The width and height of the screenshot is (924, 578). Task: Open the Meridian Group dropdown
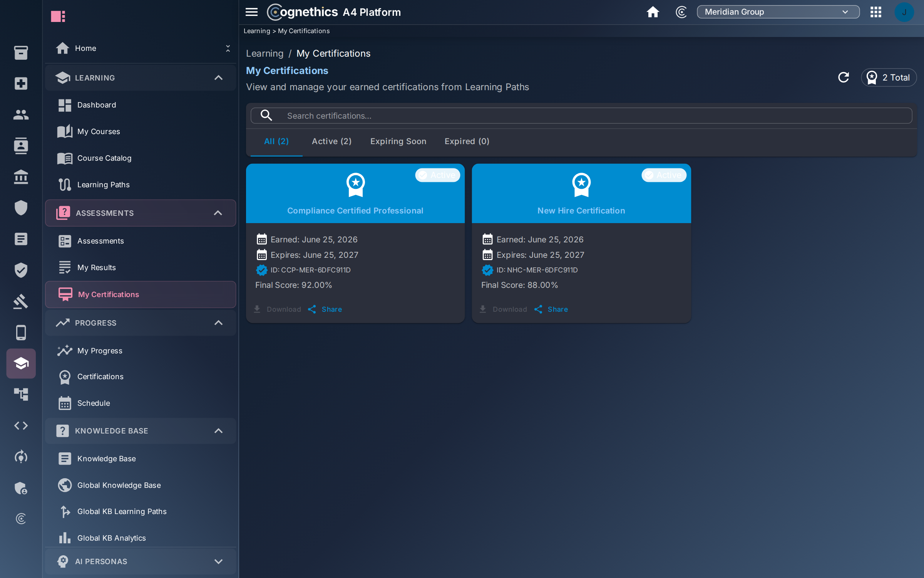(778, 12)
